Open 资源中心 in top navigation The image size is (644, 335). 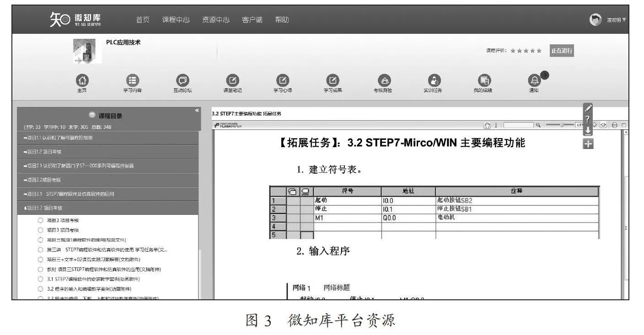[x=216, y=20]
